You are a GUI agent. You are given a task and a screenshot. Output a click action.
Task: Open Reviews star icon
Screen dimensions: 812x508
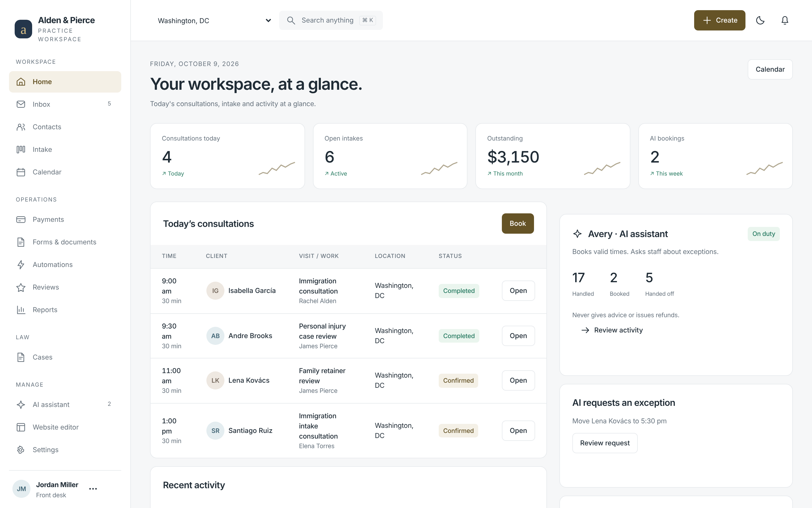[x=21, y=287]
